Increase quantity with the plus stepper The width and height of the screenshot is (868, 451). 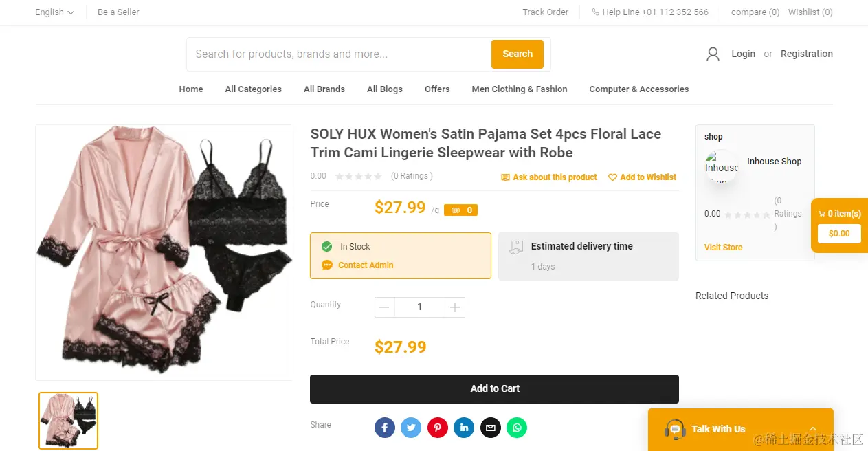click(x=454, y=307)
